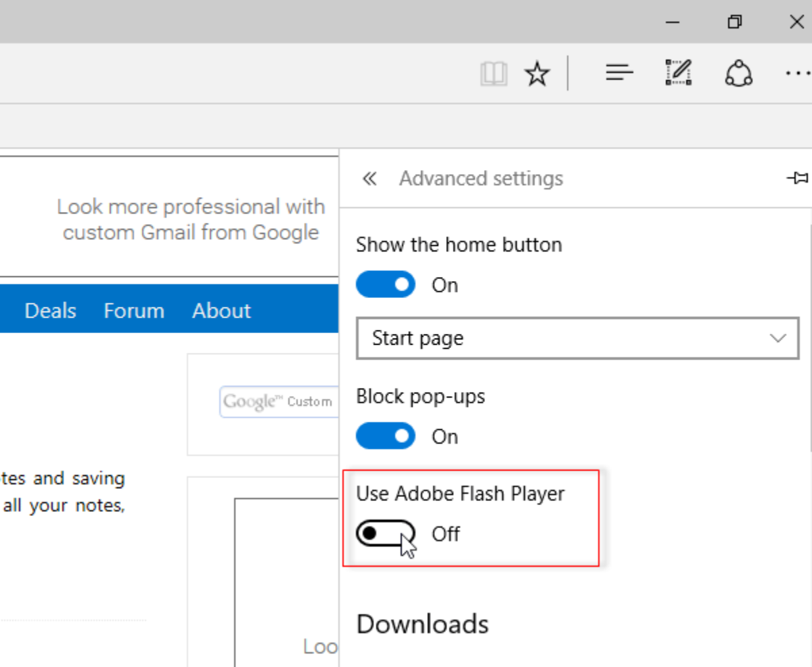Image resolution: width=812 pixels, height=667 pixels.
Task: Add page to favorites with star icon
Action: tap(537, 73)
